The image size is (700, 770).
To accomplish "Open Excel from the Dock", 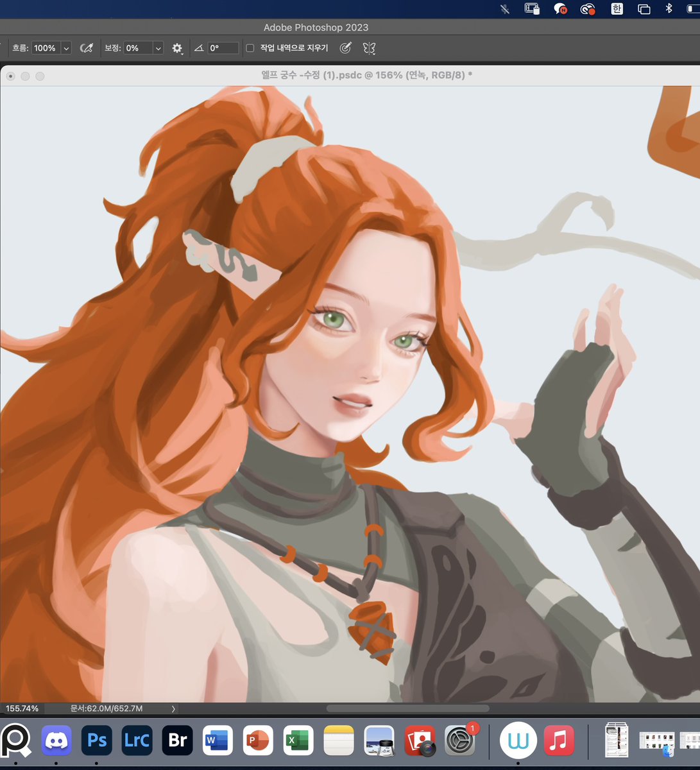I will (299, 740).
